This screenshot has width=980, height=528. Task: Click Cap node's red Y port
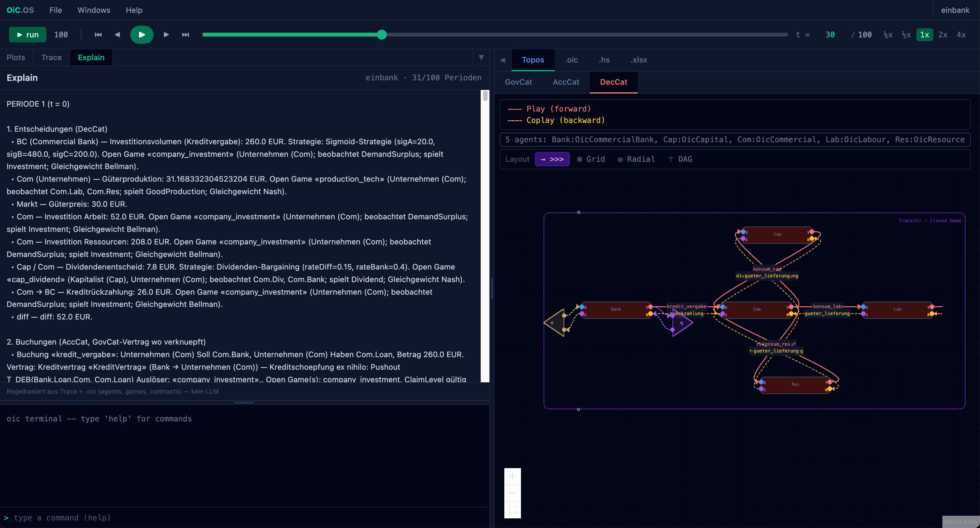812,232
